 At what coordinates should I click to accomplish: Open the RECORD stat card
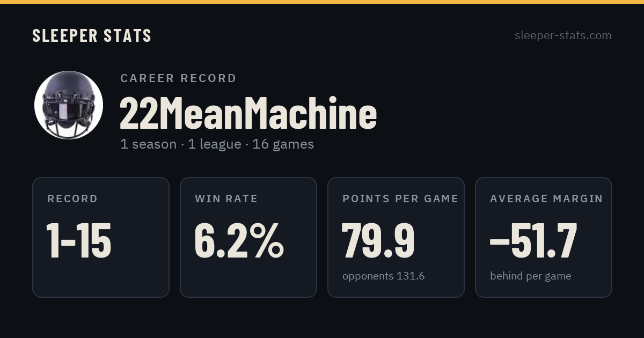click(x=101, y=237)
